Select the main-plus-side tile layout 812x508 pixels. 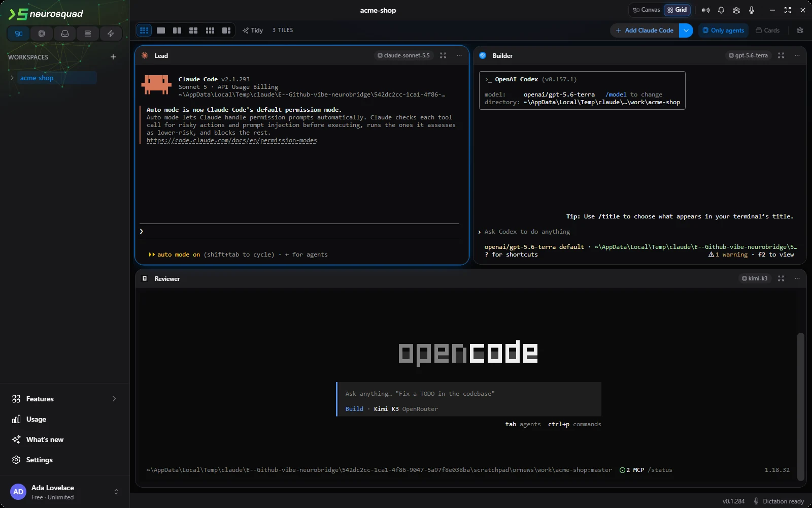coord(226,30)
